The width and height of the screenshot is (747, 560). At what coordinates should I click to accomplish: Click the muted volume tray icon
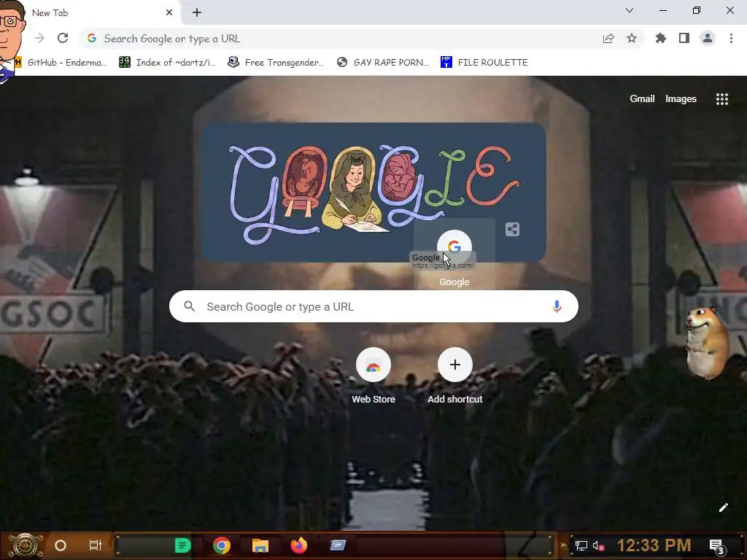coord(599,545)
